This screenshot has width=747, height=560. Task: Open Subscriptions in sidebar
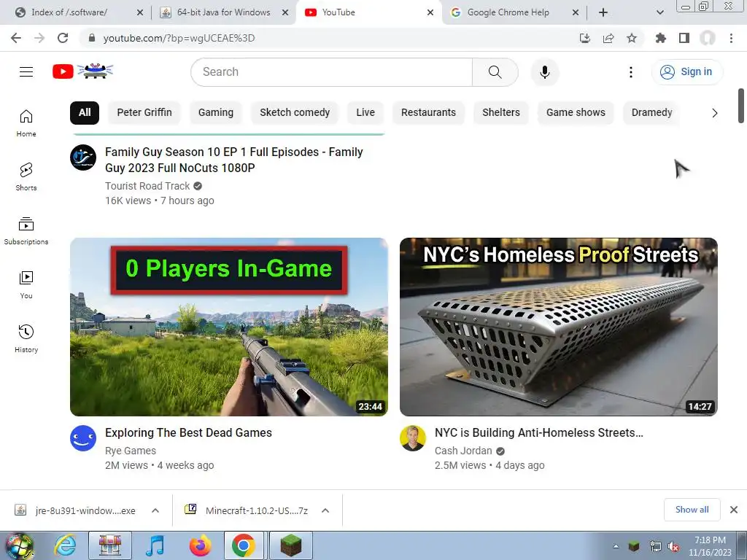(26, 231)
